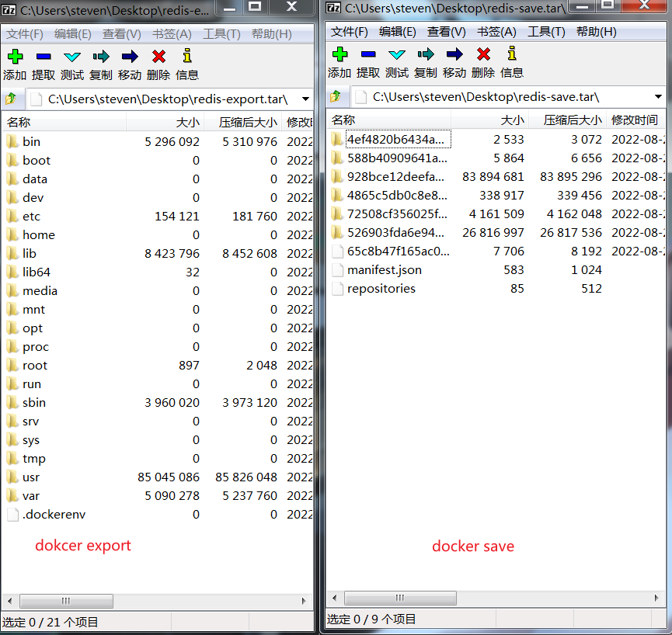This screenshot has width=672, height=635.
Task: Sort by 名称 column in redis-save window
Action: [388, 120]
